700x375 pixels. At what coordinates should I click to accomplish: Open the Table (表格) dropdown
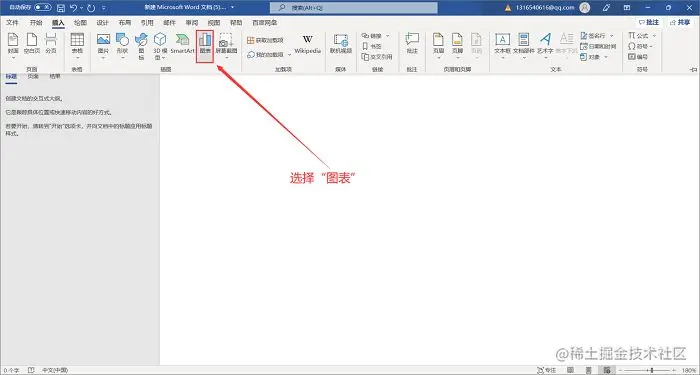77,46
